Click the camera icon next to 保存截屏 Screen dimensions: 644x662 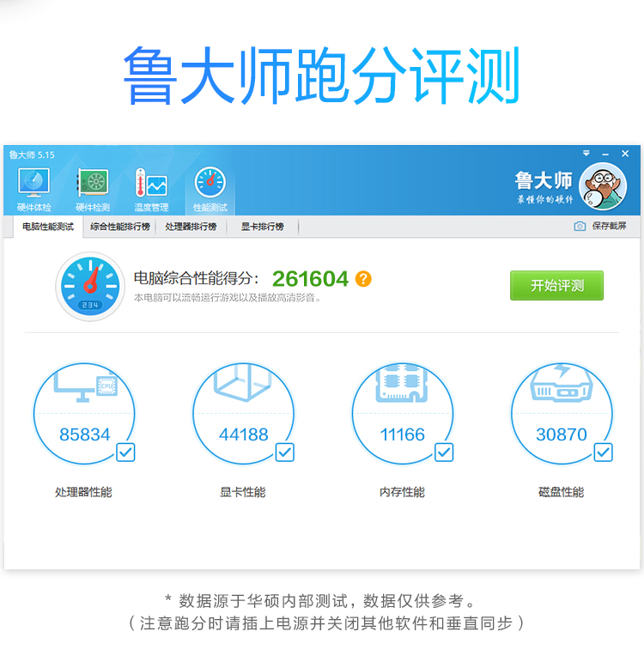[x=580, y=227]
